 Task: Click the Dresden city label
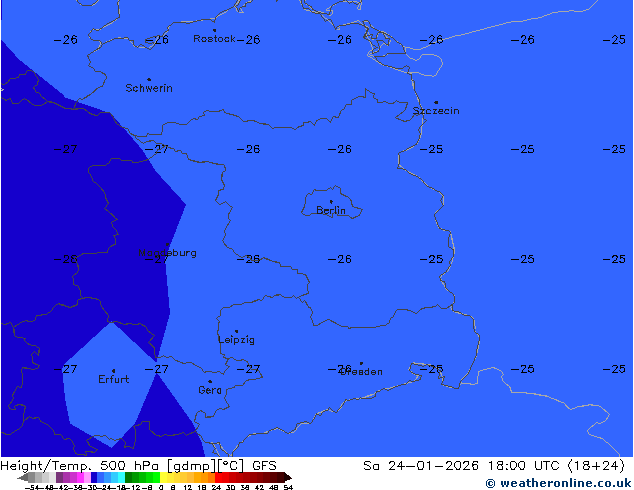tap(361, 372)
